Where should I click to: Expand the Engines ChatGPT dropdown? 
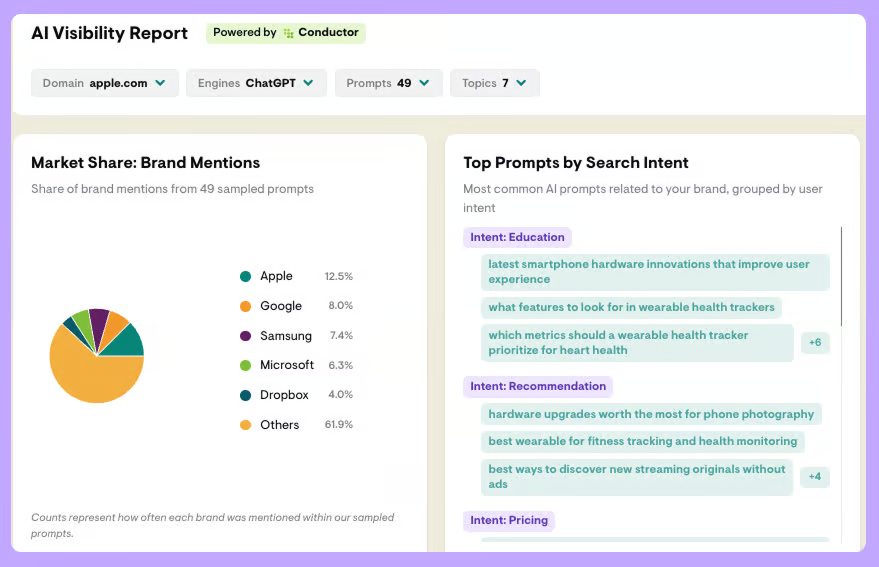(256, 83)
